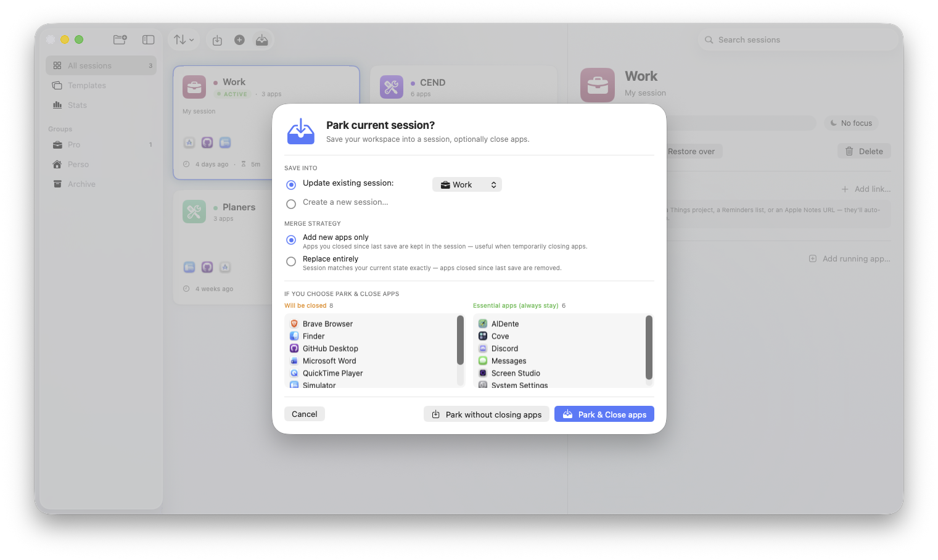Click the Cove icon in essential apps
Image resolution: width=938 pixels, height=560 pixels.
coord(483,336)
